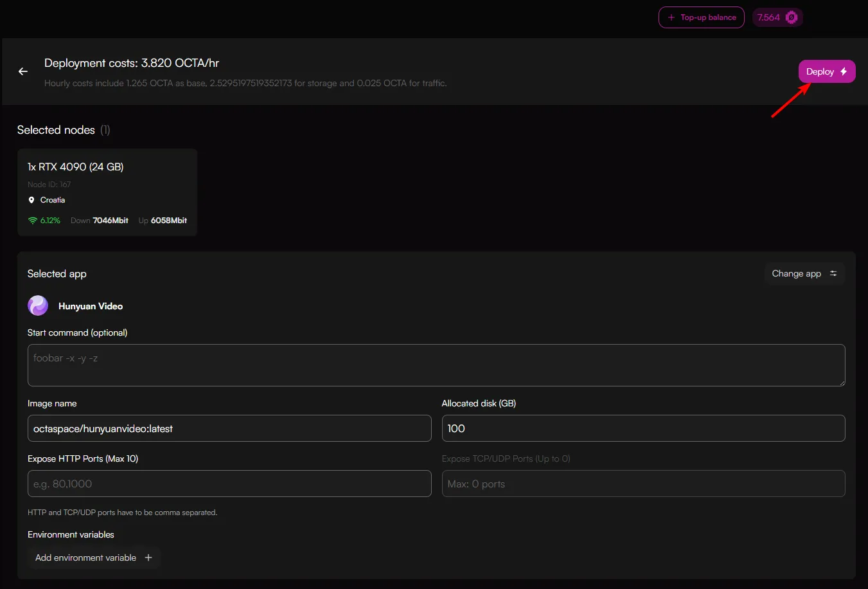The height and width of the screenshot is (589, 868).
Task: Click the plus icon to add variable
Action: click(148, 557)
